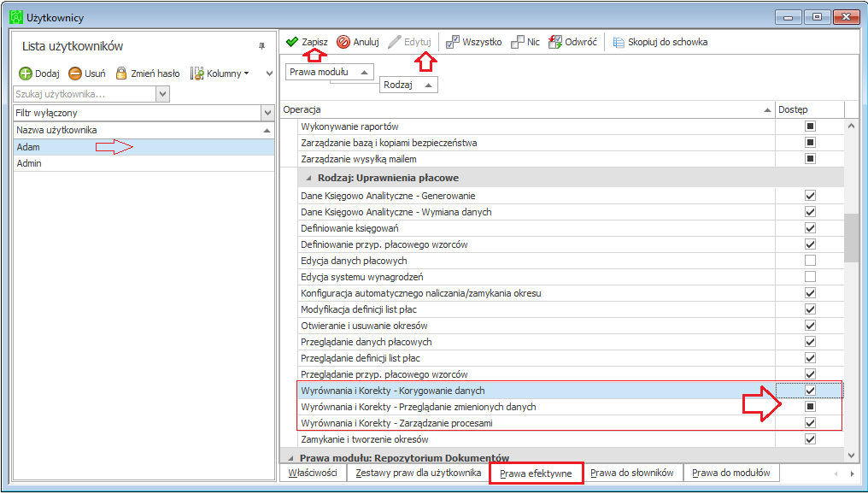Uncheck Otwieranie i usuwanie okresów access

(x=810, y=325)
